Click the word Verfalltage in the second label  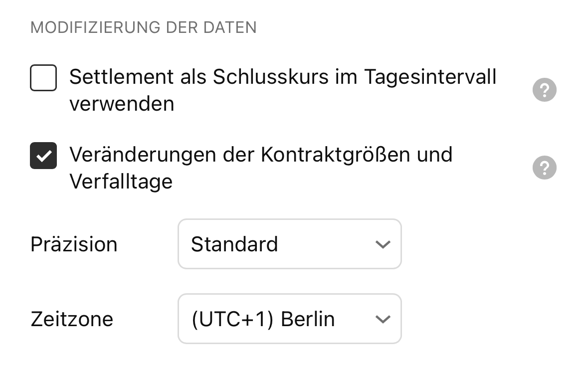[121, 181]
